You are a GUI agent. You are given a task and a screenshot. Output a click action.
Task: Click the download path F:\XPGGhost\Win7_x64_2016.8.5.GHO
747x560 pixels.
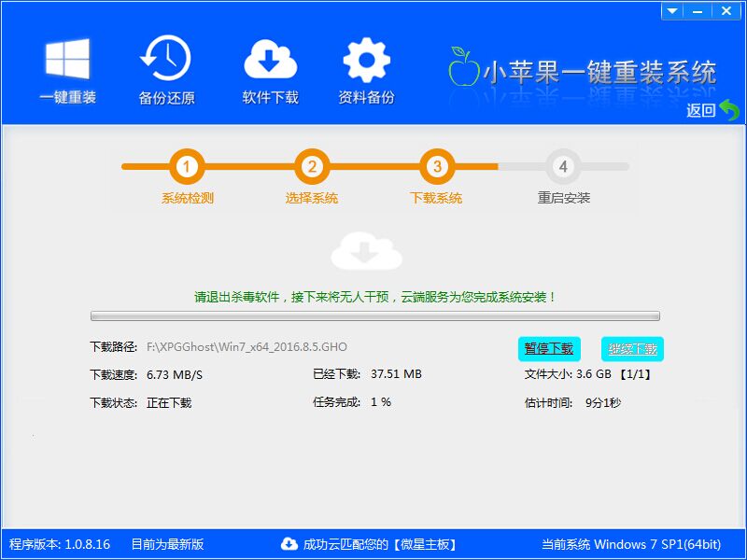pos(247,346)
